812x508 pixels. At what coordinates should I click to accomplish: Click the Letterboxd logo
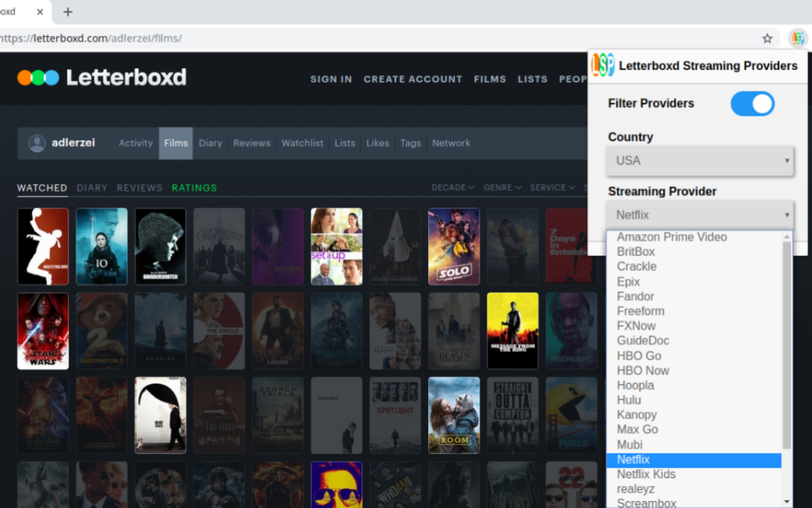pos(102,77)
